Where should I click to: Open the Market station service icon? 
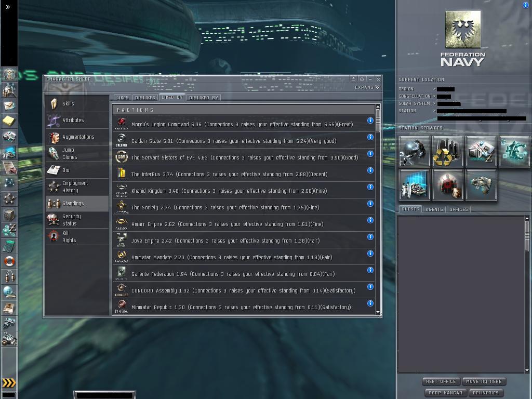(481, 151)
